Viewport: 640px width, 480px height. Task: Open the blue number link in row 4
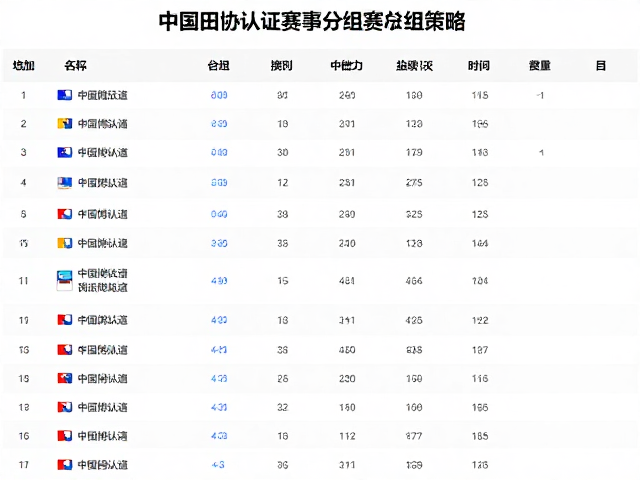(219, 182)
